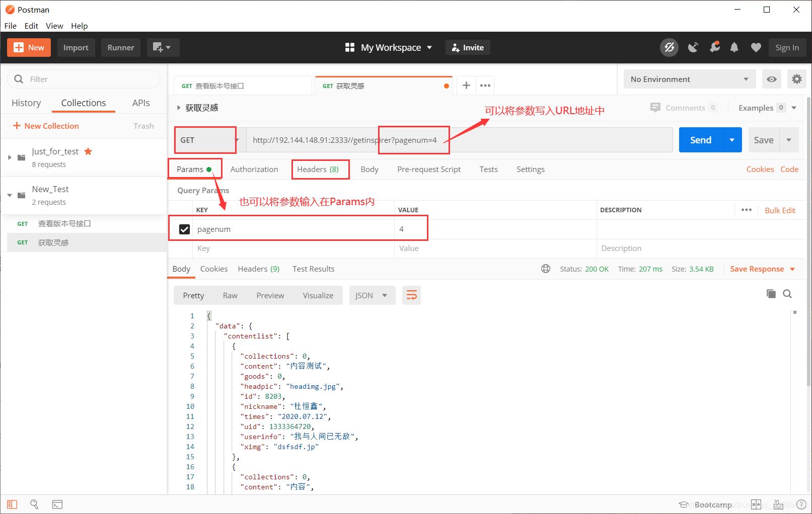Click the sidebar Filter search field

point(84,79)
